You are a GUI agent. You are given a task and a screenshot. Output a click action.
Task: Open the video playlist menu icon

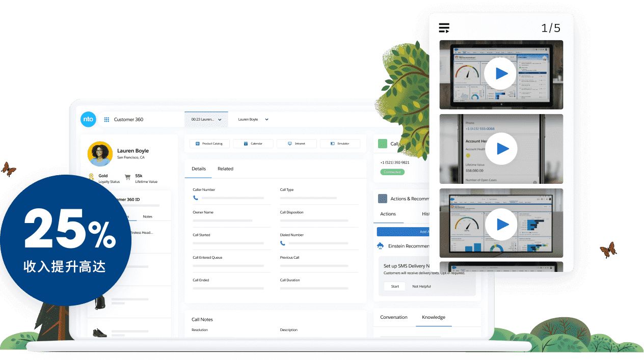point(444,28)
